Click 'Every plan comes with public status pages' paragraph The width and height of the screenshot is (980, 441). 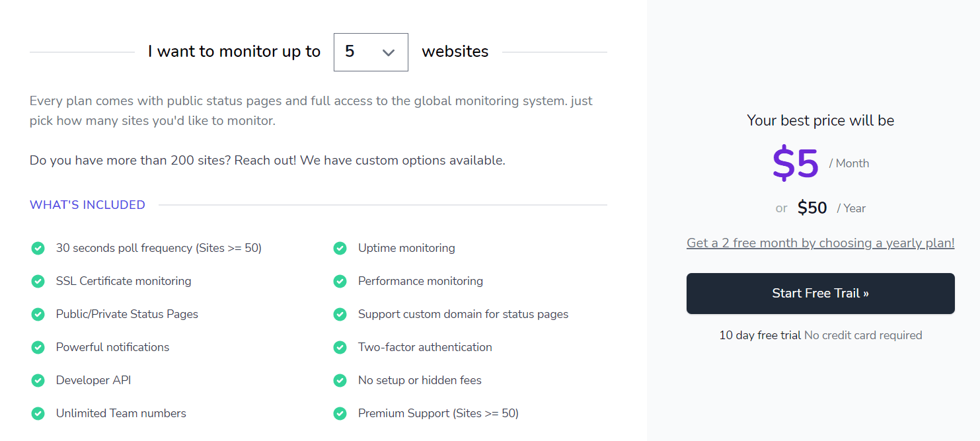pyautogui.click(x=311, y=111)
